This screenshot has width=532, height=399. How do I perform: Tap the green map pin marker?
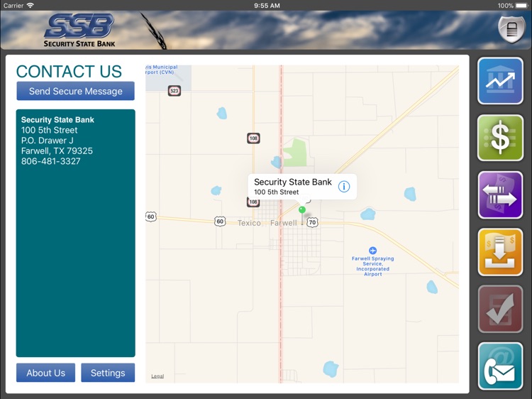pos(302,211)
